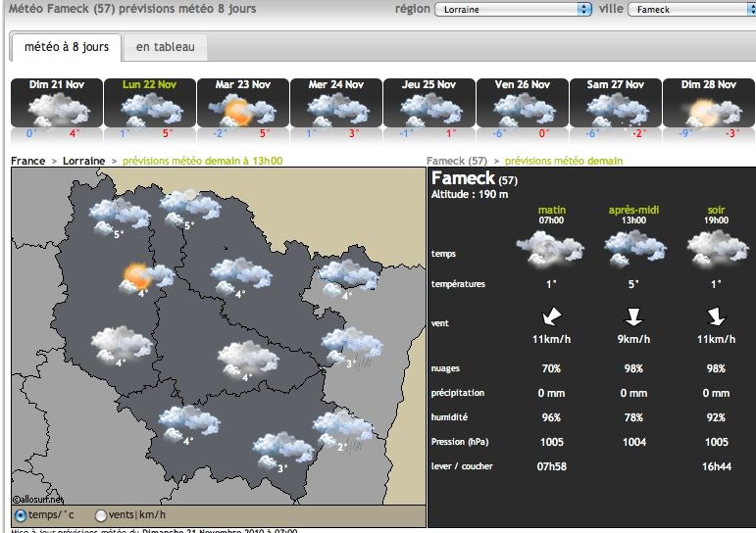Click the Altitude : 190 m text
The width and height of the screenshot is (756, 533).
[x=470, y=194]
